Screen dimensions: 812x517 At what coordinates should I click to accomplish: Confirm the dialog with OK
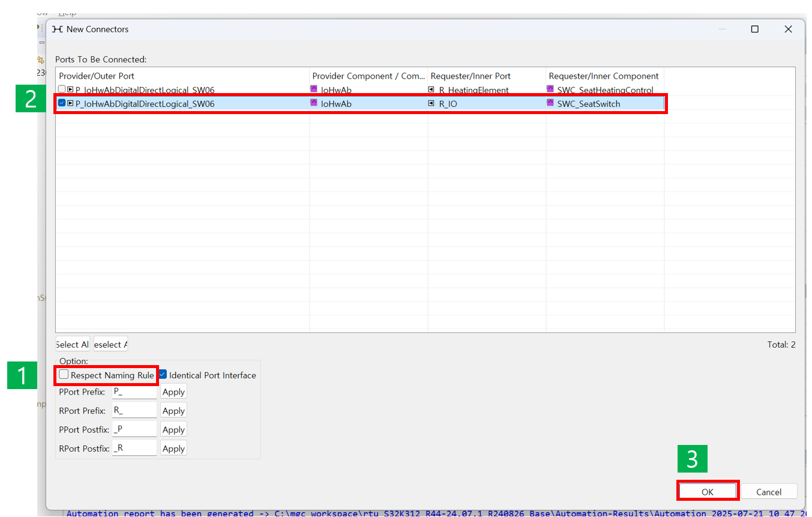(708, 492)
